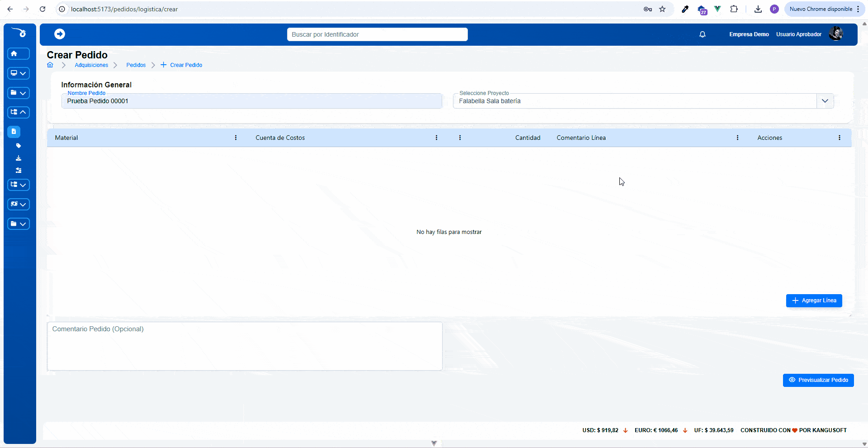This screenshot has height=448, width=868.
Task: Open the browser extensions puzzle icon
Action: click(734, 9)
